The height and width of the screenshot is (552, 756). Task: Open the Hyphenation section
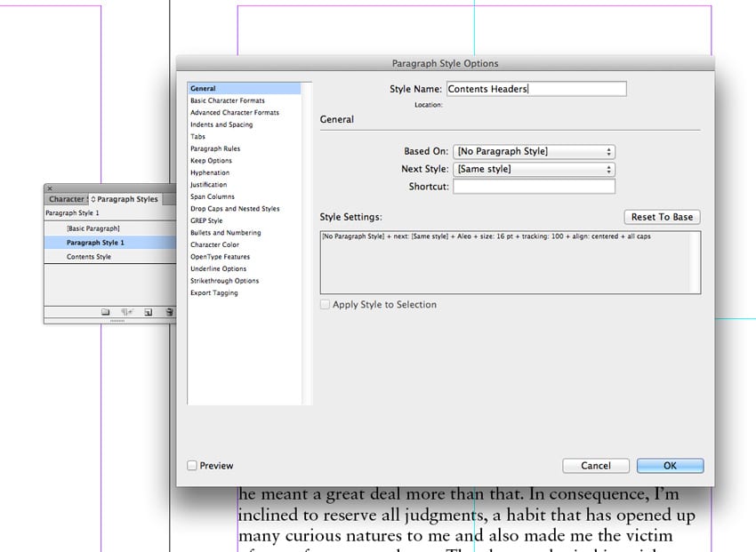point(210,173)
